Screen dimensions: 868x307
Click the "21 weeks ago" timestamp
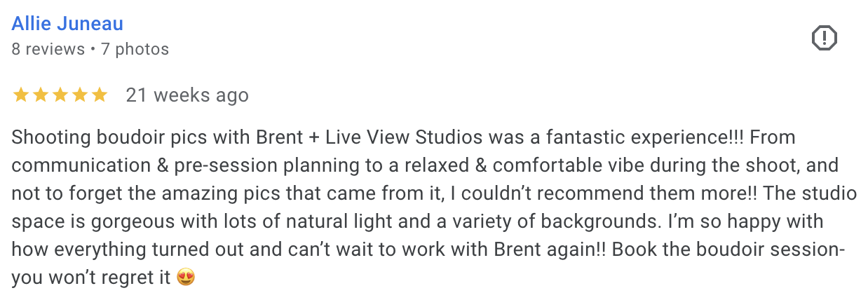coord(187,95)
